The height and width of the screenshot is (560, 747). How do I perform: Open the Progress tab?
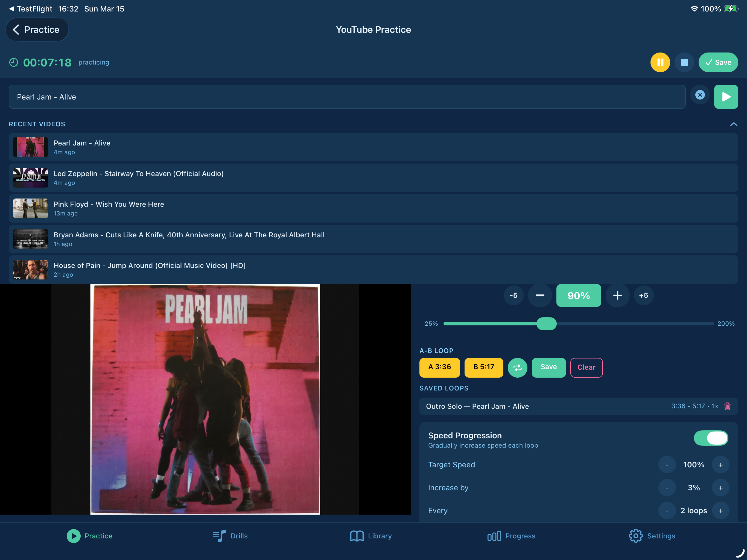point(511,536)
